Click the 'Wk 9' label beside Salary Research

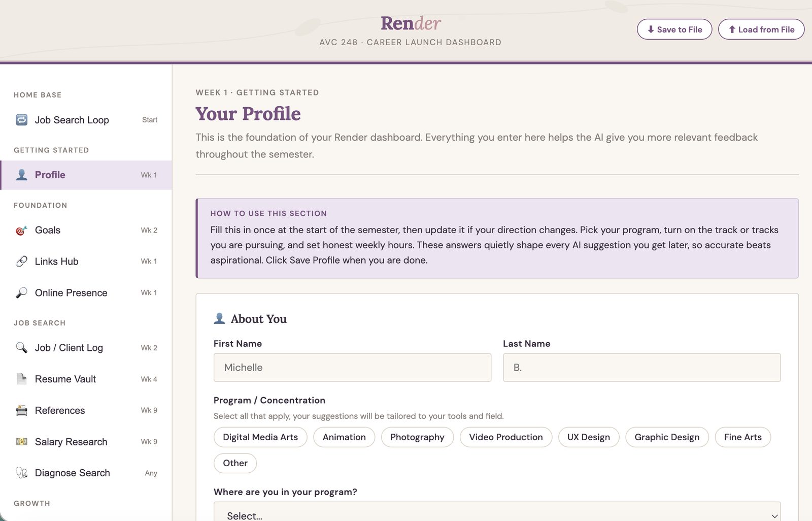(x=149, y=442)
